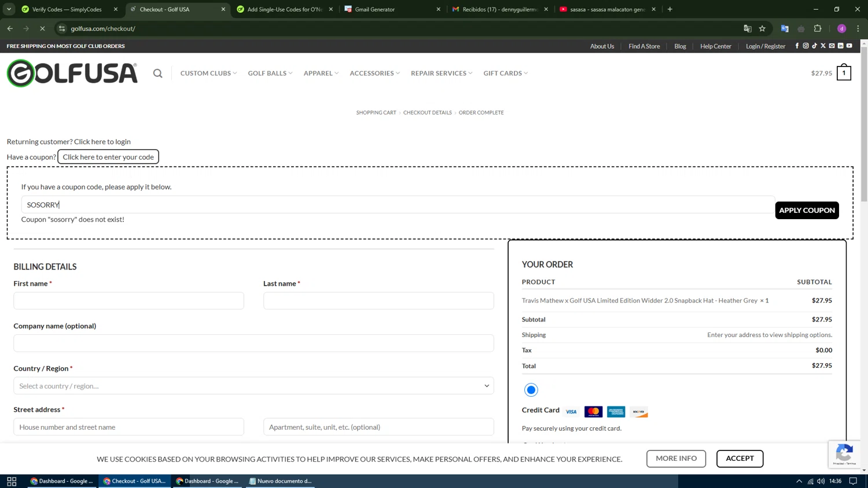Open the tab search dropdown arrow
This screenshot has height=488, width=868.
coord(9,9)
